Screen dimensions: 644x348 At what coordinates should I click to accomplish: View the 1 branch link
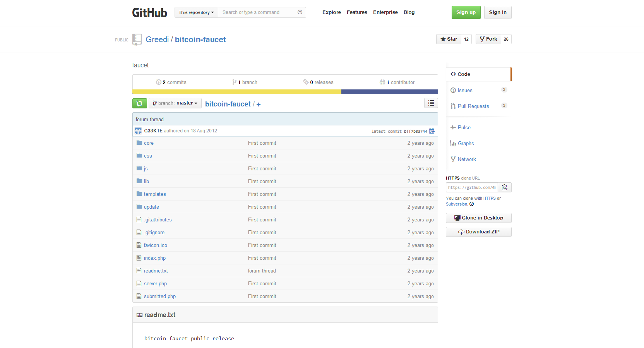[245, 82]
